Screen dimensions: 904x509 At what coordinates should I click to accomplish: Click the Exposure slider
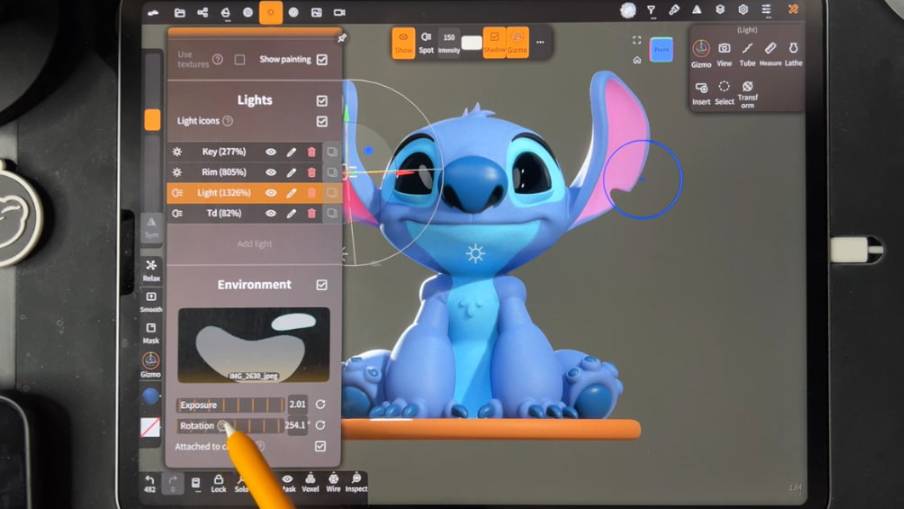coord(231,405)
